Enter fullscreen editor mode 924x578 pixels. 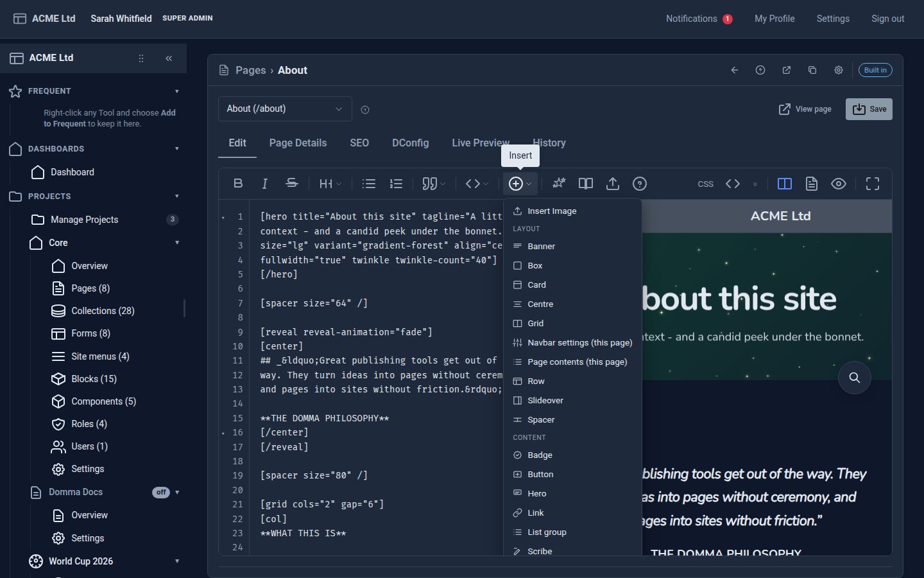point(873,184)
